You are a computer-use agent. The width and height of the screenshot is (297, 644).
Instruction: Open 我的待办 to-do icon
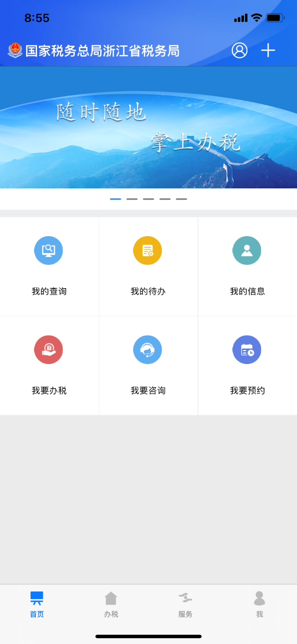148,251
